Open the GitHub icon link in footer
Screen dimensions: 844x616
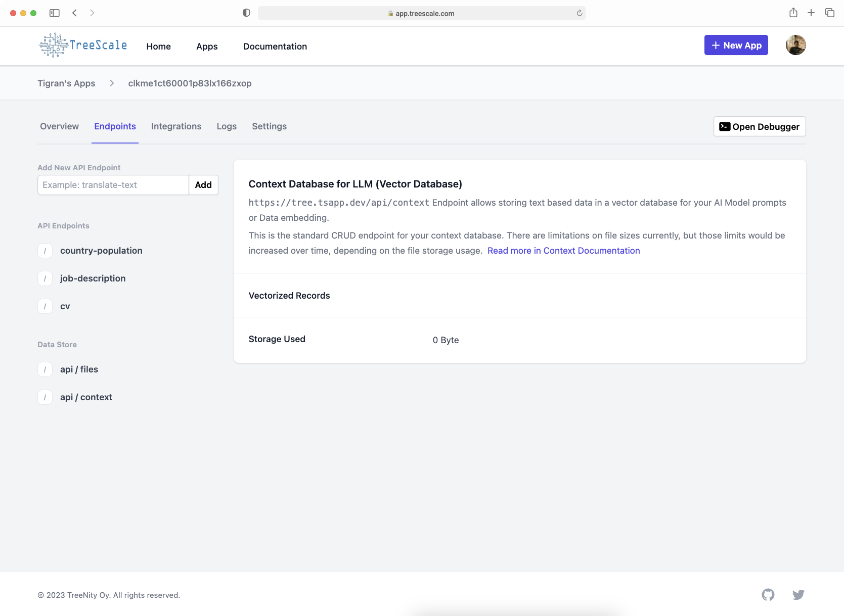[x=768, y=595]
